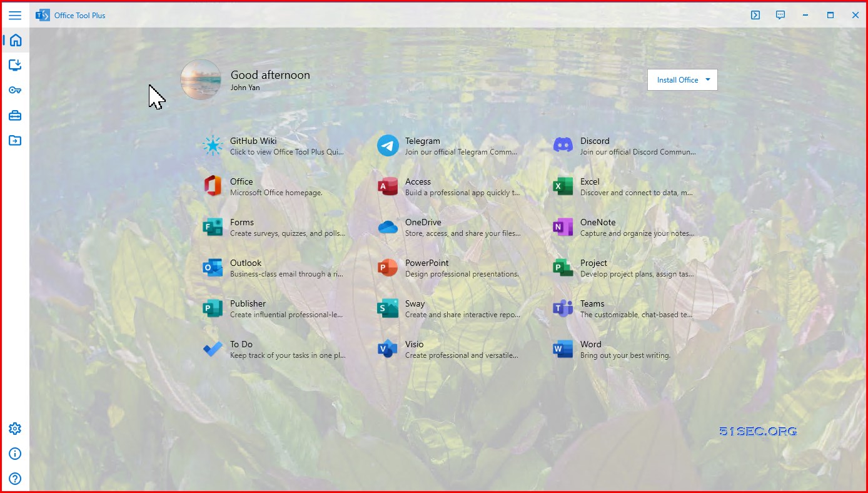Go to the Home page icon
Image resolution: width=868 pixels, height=493 pixels.
(x=15, y=40)
